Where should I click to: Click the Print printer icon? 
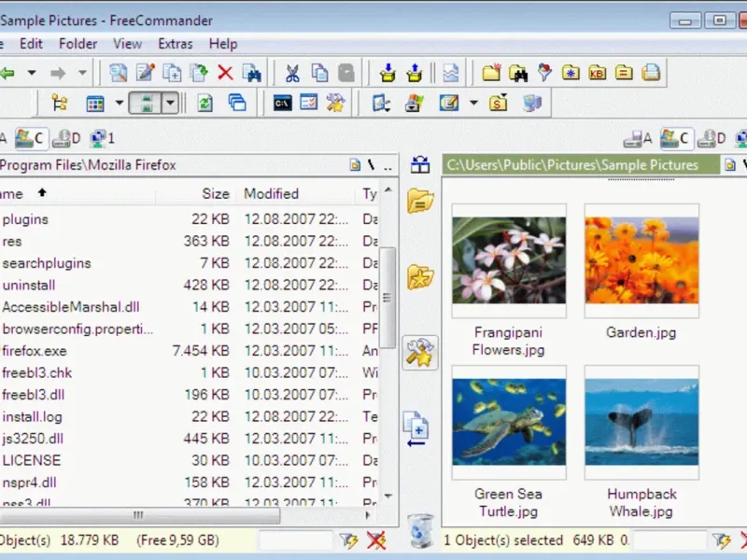(x=650, y=73)
